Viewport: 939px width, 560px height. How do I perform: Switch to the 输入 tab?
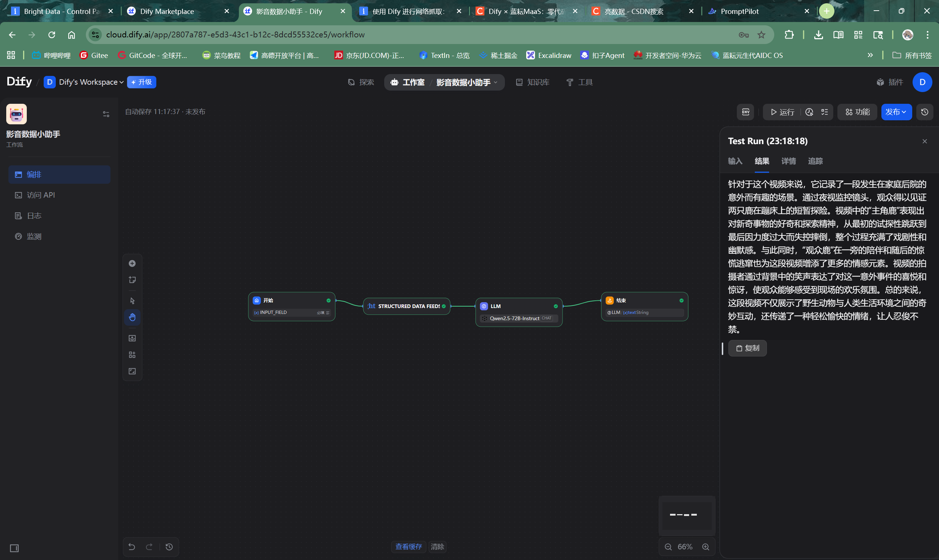(x=735, y=161)
